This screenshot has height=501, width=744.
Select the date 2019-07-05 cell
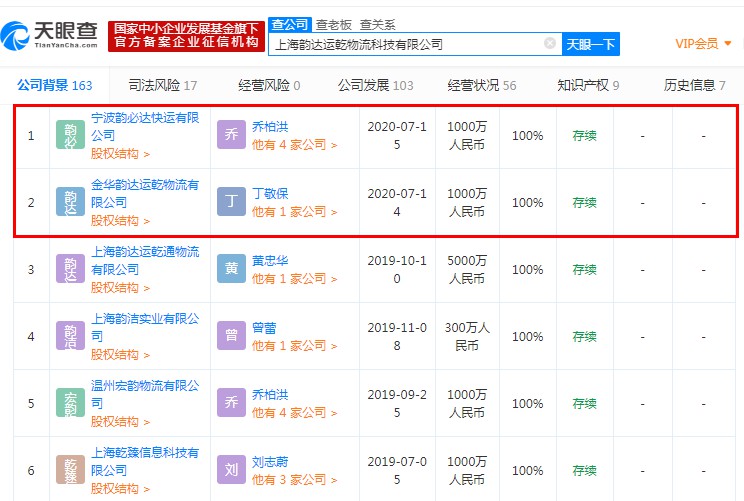397,471
